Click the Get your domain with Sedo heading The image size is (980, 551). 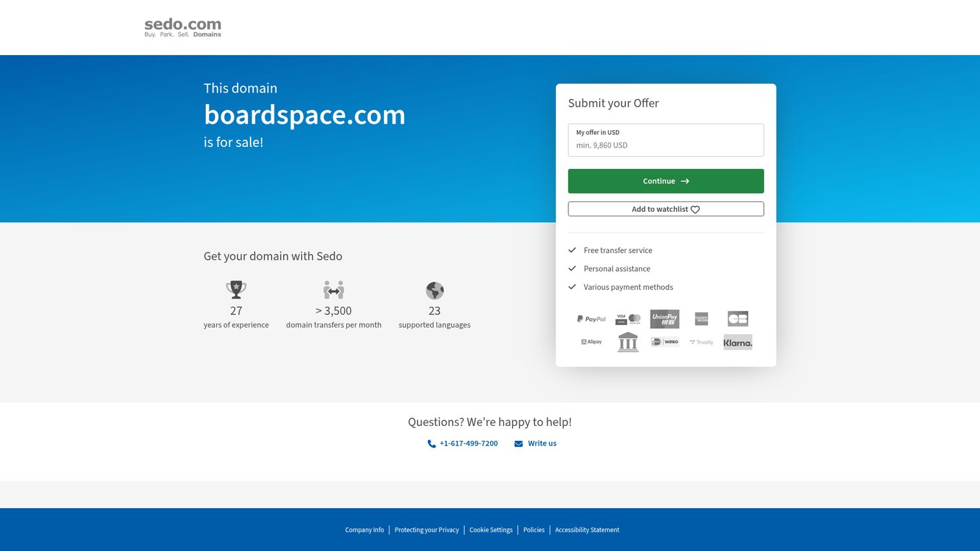[273, 256]
